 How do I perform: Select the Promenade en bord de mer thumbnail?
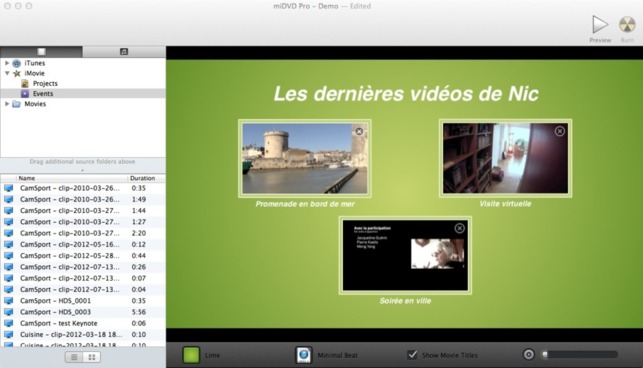305,158
